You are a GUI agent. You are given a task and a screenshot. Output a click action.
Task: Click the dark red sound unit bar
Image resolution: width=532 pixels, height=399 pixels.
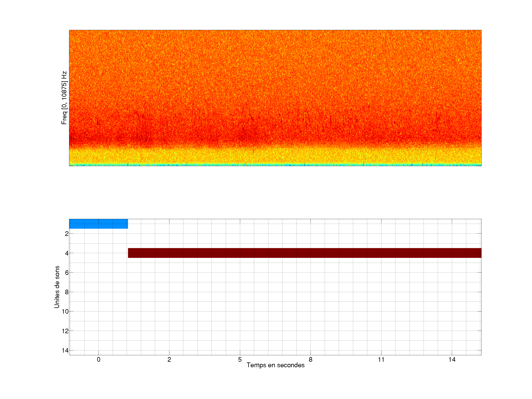304,253
